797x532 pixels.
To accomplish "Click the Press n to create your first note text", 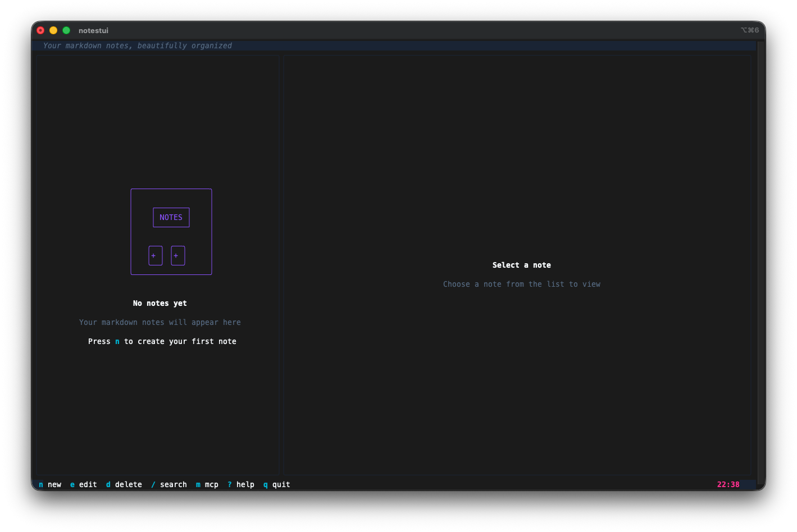I will (x=162, y=341).
